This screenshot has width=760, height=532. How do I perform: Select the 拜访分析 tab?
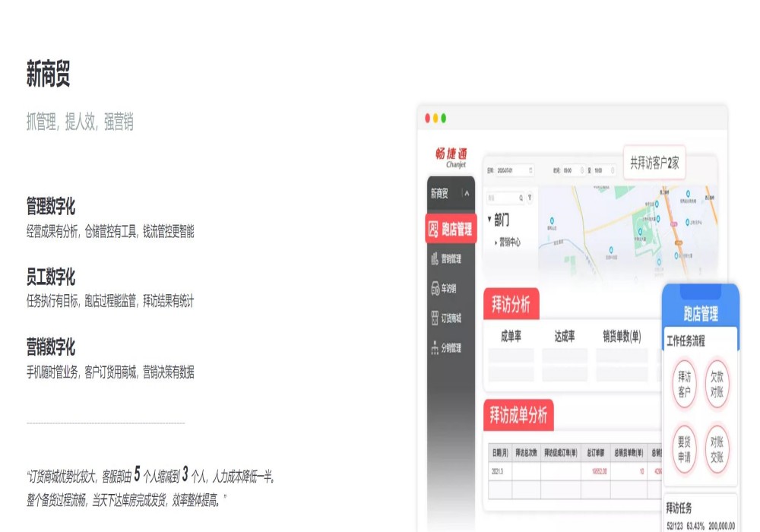pyautogui.click(x=511, y=305)
